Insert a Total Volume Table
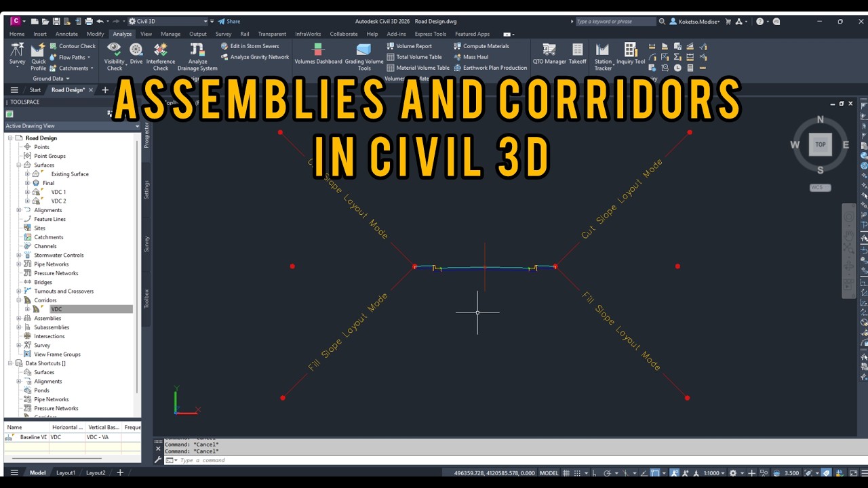Screen dimensions: 868x488 pyautogui.click(x=414, y=57)
